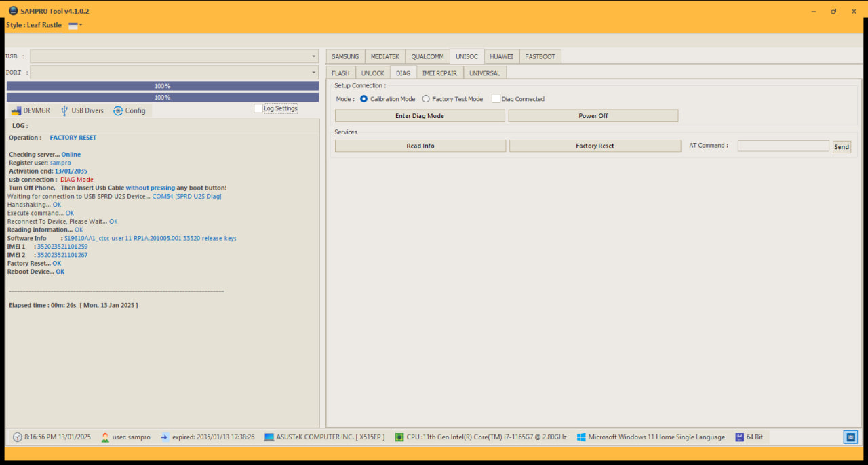The height and width of the screenshot is (465, 868).
Task: Click the ASUSTeK computer status icon
Action: (269, 437)
